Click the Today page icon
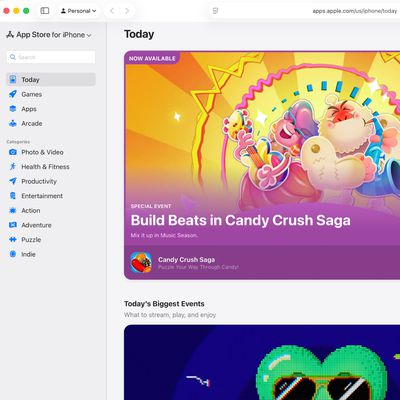The width and height of the screenshot is (400, 400). (13, 79)
